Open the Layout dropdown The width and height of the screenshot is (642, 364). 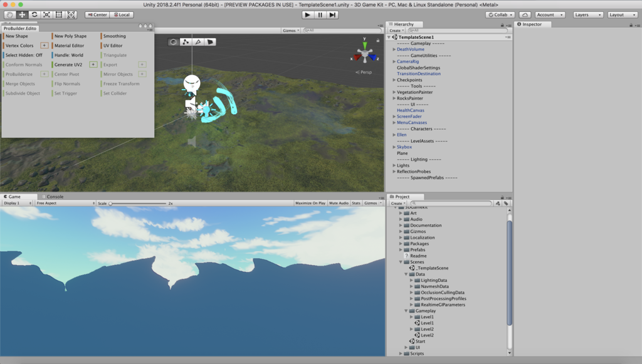[623, 15]
